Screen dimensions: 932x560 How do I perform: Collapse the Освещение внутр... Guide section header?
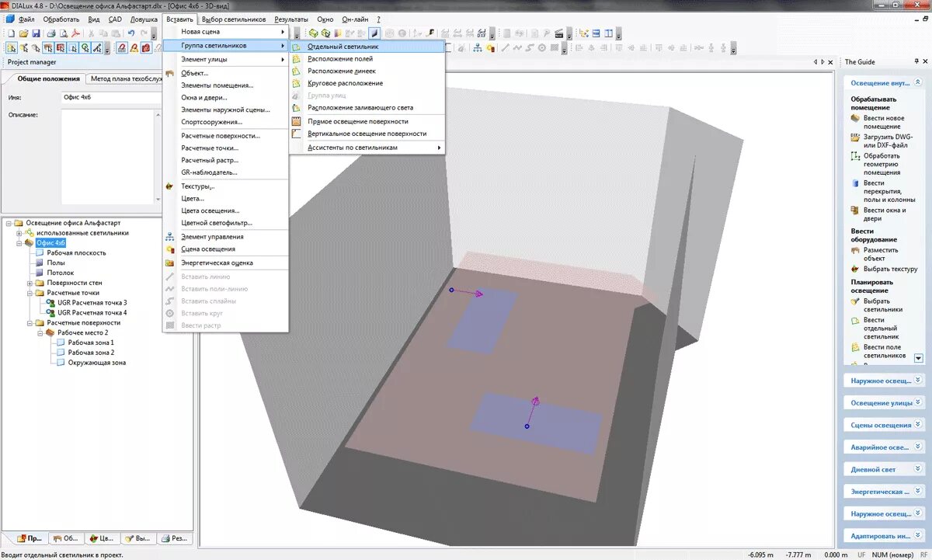(885, 82)
